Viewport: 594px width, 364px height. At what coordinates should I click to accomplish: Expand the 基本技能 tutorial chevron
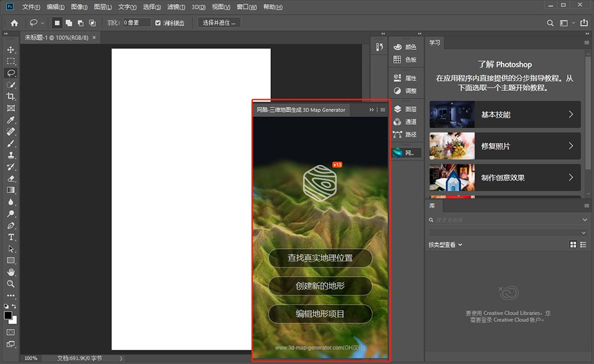point(570,115)
